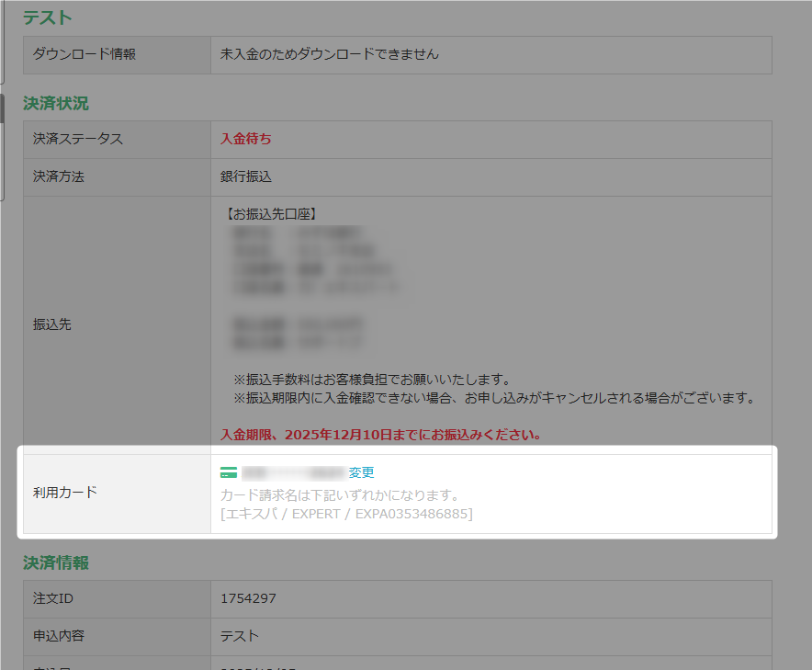Click the 申込内容 label cell
Viewport: 812px width, 670px height.
[58, 636]
